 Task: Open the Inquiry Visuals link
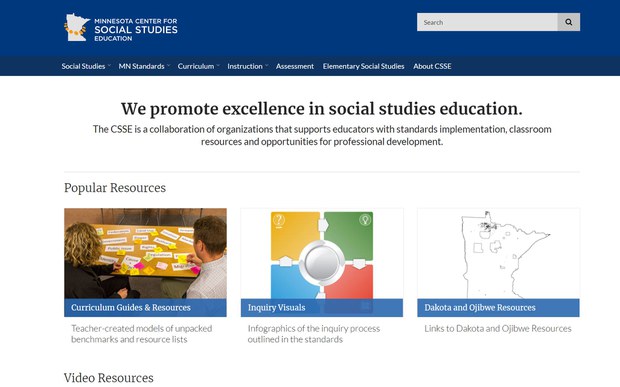276,308
